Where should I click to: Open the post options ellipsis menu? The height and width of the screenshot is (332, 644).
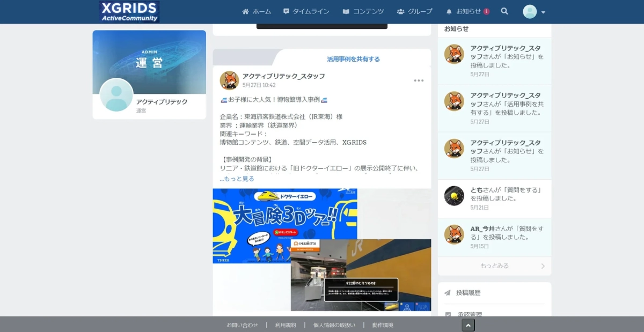(419, 80)
